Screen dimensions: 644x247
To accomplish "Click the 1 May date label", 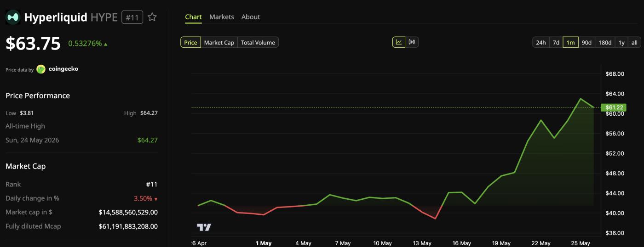I will point(264,243).
